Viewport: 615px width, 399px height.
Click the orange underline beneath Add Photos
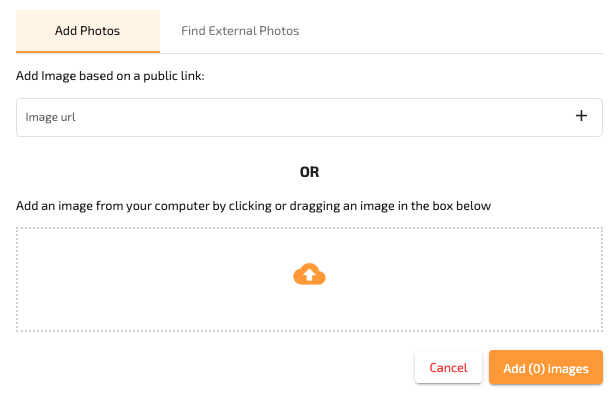coord(88,51)
